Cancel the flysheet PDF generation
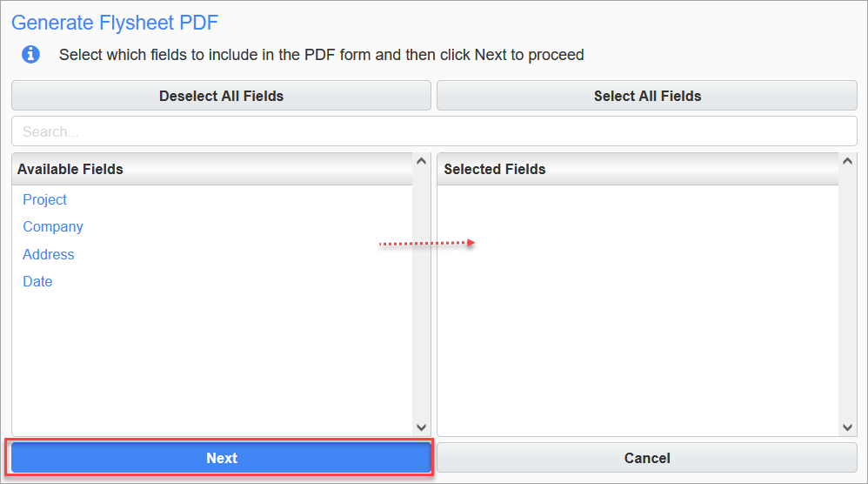Image resolution: width=868 pixels, height=484 pixels. coord(647,458)
